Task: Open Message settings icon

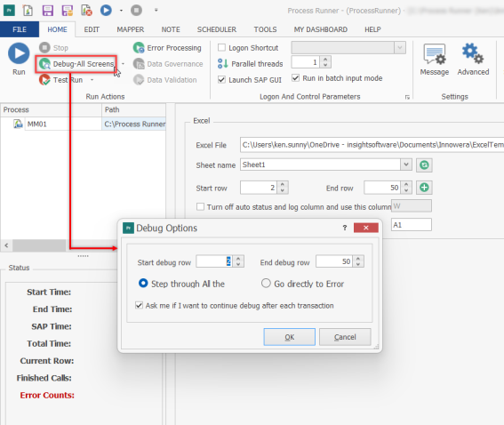Action: tap(435, 54)
